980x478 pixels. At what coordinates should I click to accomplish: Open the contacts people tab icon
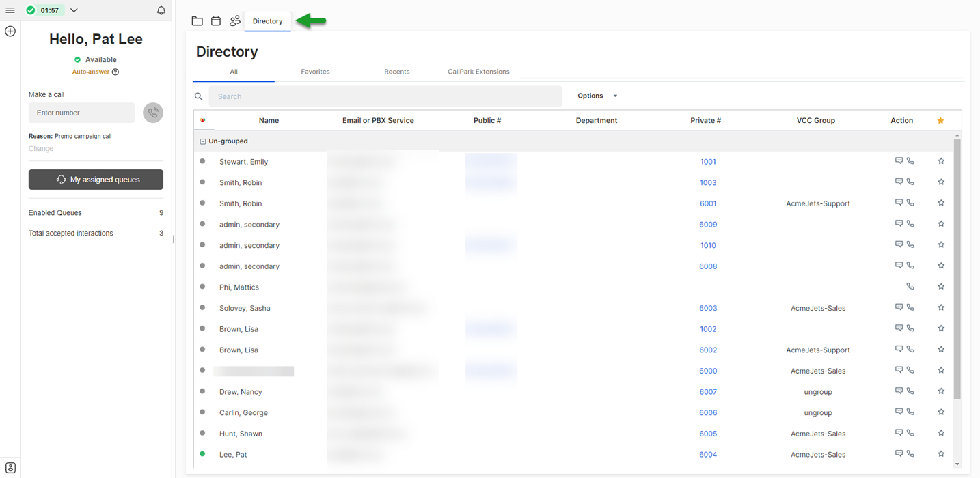(x=235, y=21)
